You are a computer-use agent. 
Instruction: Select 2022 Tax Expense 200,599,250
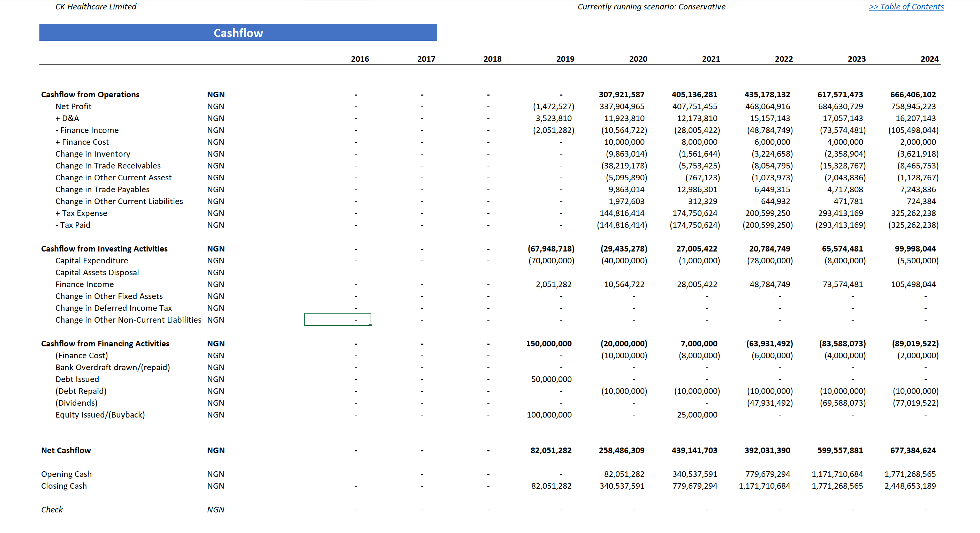coord(768,213)
